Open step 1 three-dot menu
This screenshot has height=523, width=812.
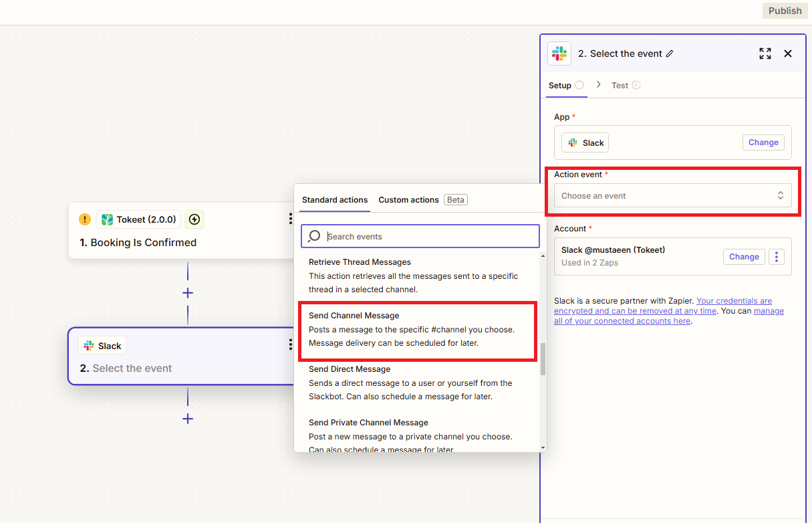pos(290,219)
